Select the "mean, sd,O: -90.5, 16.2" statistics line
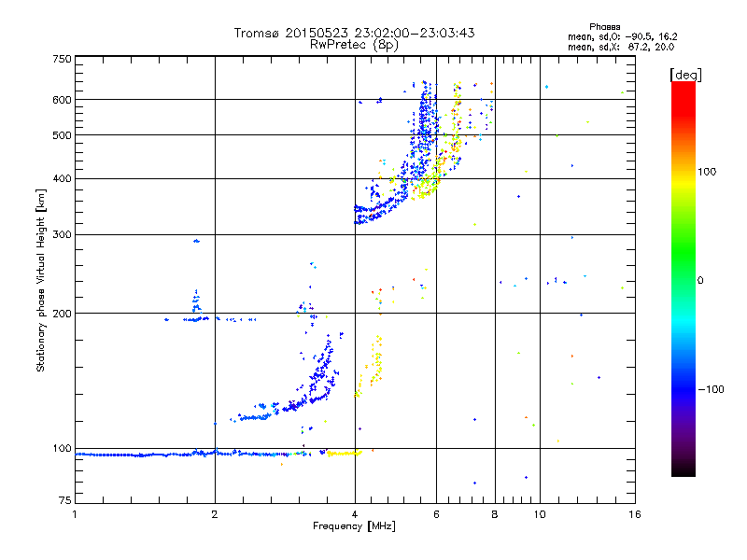747x560 pixels. (x=622, y=36)
